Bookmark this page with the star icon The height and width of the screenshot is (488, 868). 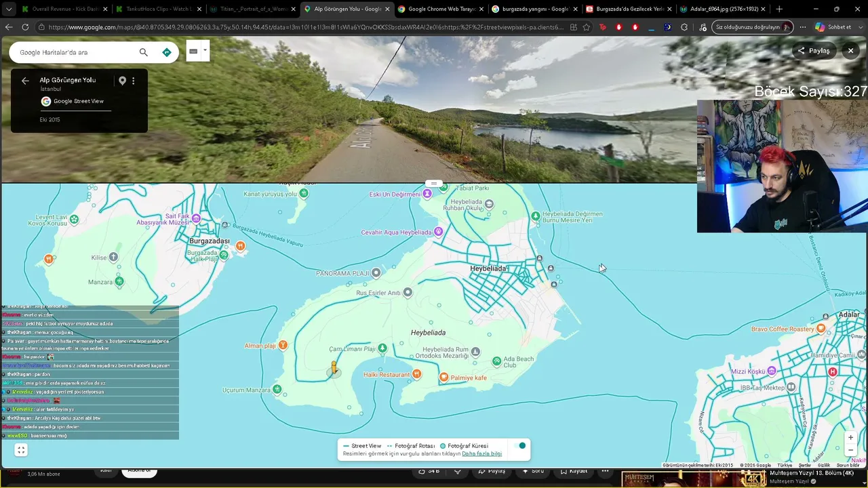(x=587, y=27)
